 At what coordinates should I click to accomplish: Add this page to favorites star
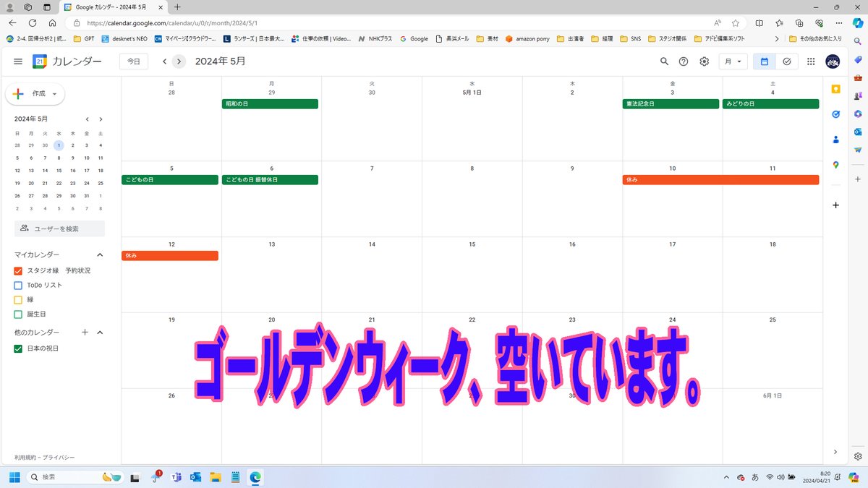pyautogui.click(x=736, y=23)
